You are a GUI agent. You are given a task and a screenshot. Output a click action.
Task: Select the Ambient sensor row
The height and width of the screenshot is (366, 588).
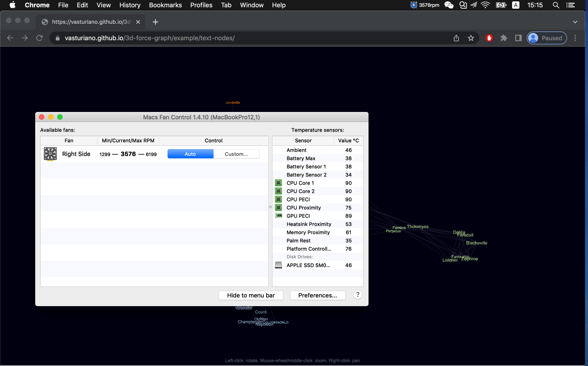(x=318, y=150)
